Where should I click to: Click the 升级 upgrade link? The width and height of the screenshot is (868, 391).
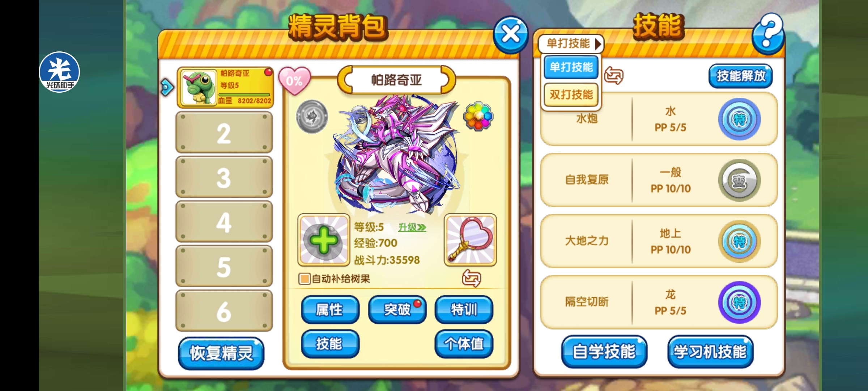(x=412, y=227)
